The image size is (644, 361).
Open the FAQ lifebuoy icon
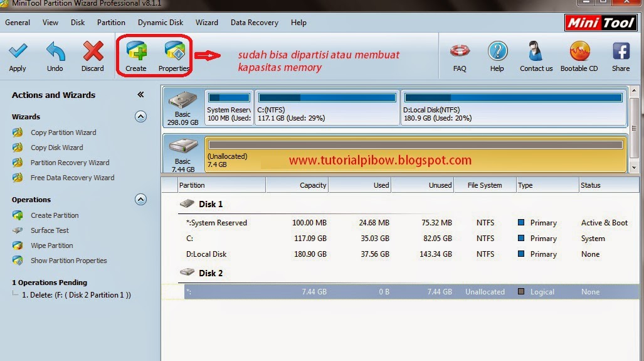[x=460, y=51]
